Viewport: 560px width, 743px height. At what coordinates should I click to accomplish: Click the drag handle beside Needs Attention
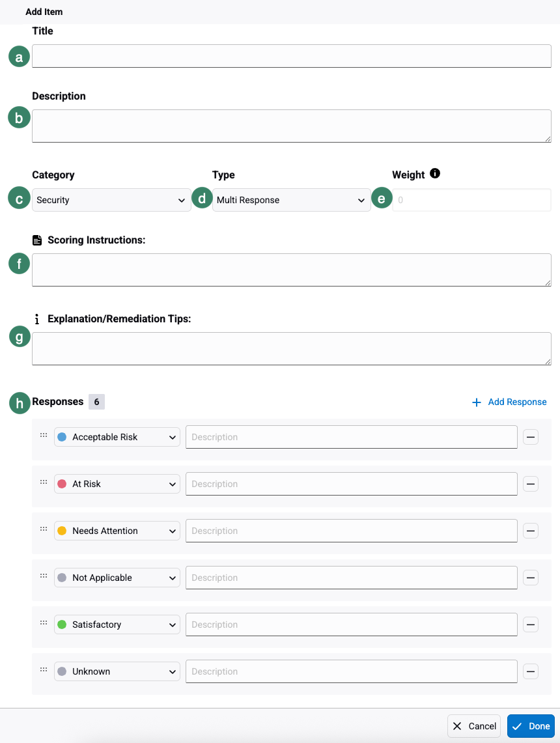click(43, 529)
